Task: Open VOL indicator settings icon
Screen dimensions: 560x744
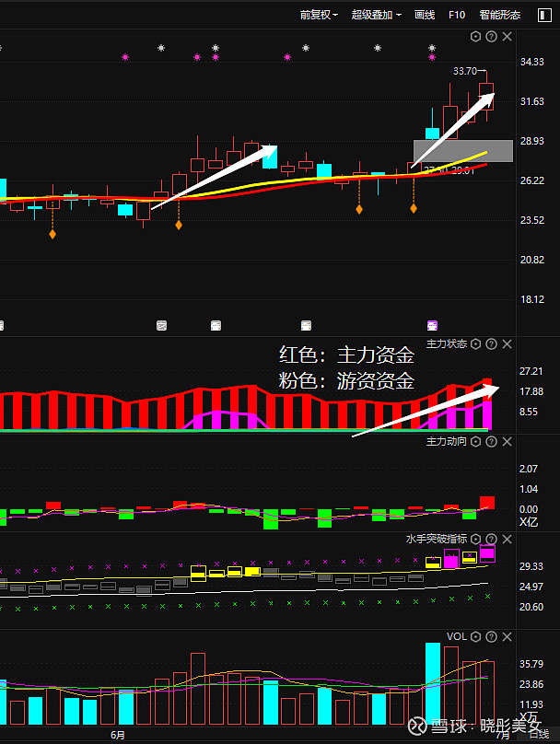Action: pos(476,636)
